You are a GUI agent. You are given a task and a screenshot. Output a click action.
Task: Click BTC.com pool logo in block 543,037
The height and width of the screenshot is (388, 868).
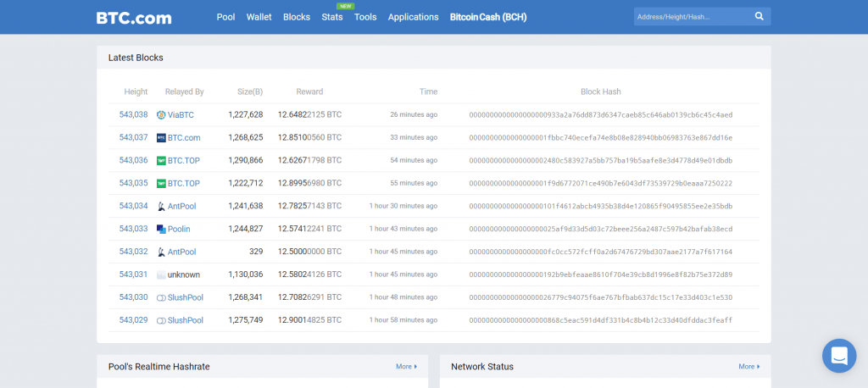pos(161,138)
